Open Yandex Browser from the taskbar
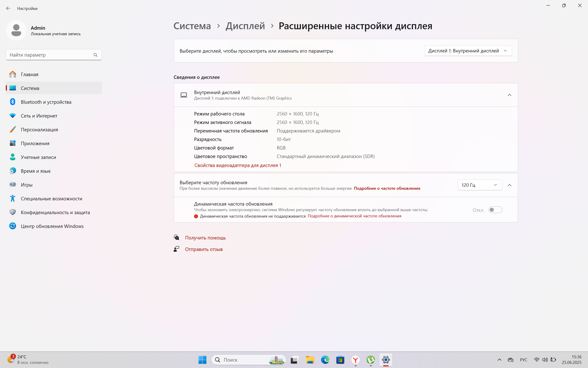Viewport: 588px width, 368px height. [x=356, y=360]
